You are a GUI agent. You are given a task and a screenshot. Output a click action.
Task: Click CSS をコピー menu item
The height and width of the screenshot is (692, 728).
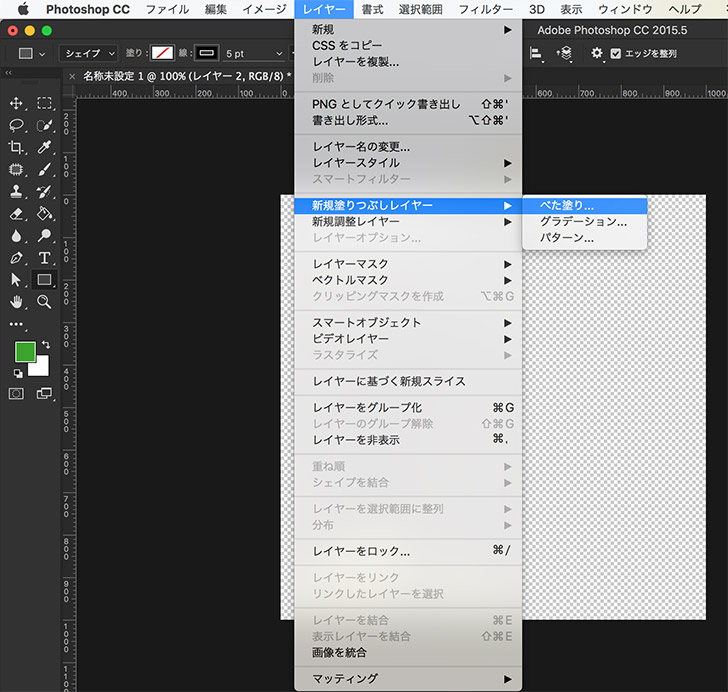(x=408, y=46)
